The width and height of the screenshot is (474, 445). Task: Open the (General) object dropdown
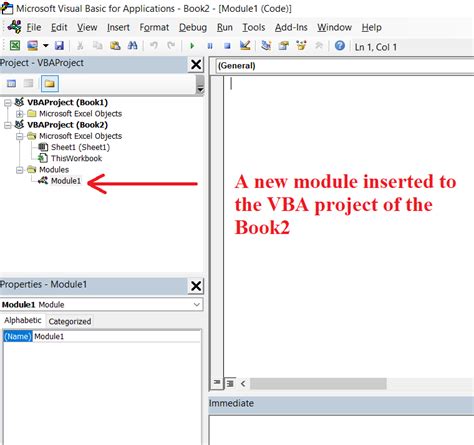pyautogui.click(x=345, y=66)
